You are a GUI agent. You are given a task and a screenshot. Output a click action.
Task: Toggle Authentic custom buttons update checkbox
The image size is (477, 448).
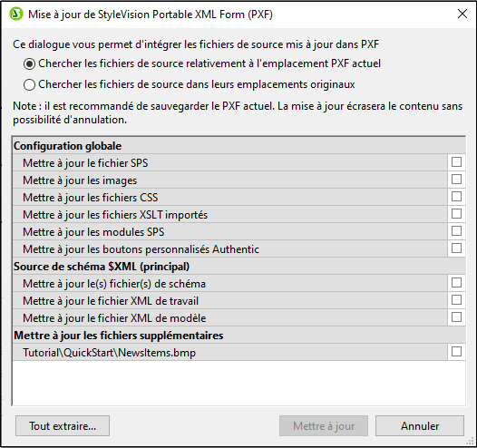click(456, 248)
